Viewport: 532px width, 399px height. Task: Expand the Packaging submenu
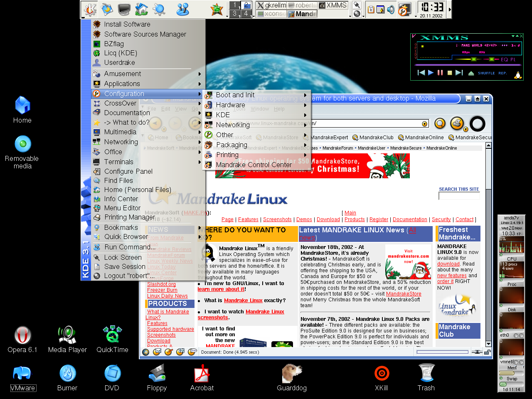[256, 145]
